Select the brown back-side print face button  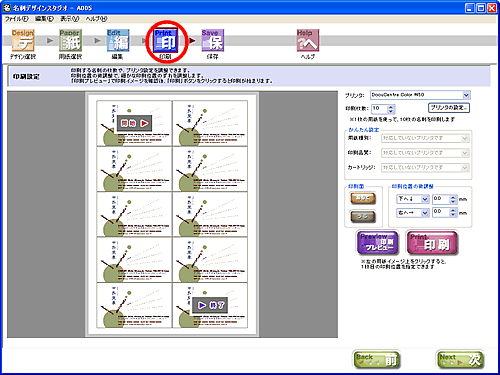(363, 217)
